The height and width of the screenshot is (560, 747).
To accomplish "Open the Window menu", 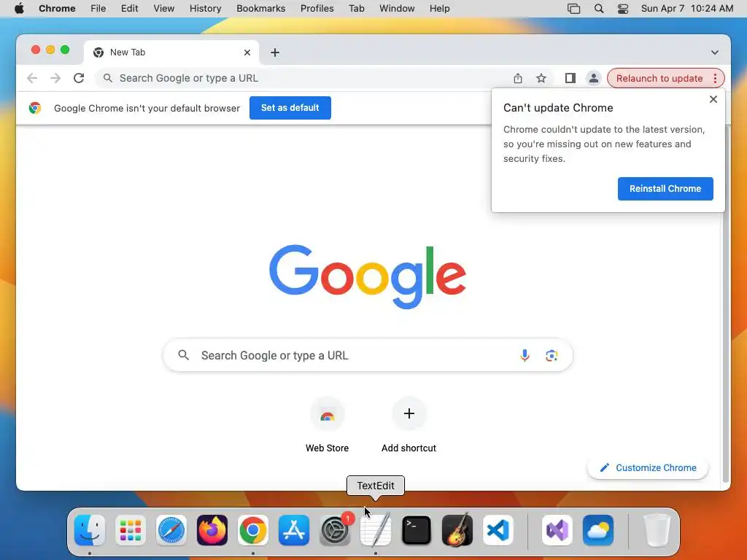I will 397,8.
